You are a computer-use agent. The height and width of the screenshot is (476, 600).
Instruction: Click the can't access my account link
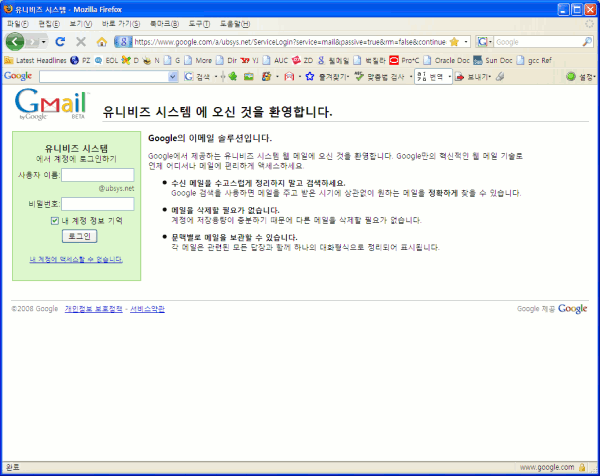tap(76, 259)
